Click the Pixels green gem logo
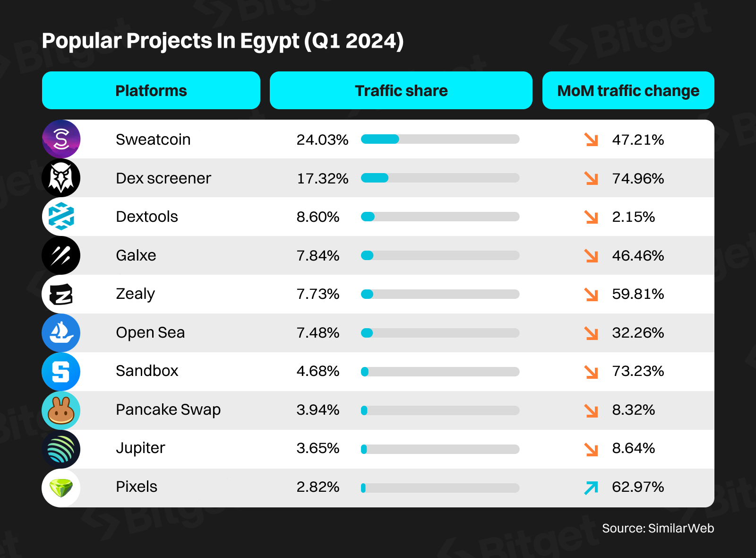This screenshot has width=756, height=558. tap(61, 488)
